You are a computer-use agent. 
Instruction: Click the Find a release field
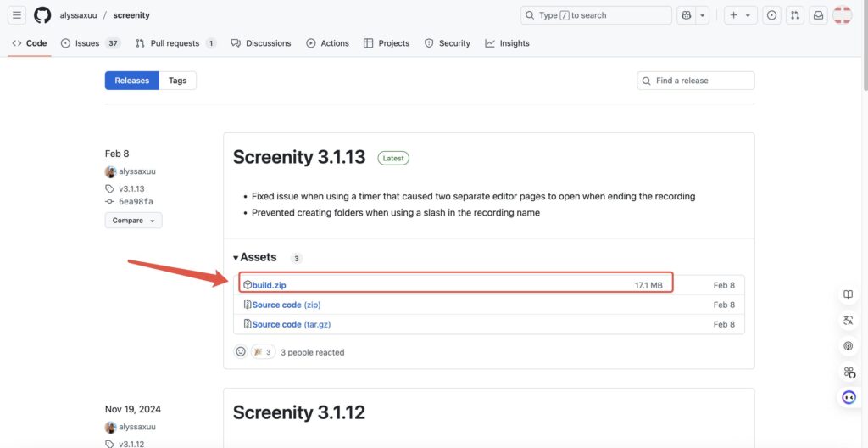pyautogui.click(x=696, y=81)
